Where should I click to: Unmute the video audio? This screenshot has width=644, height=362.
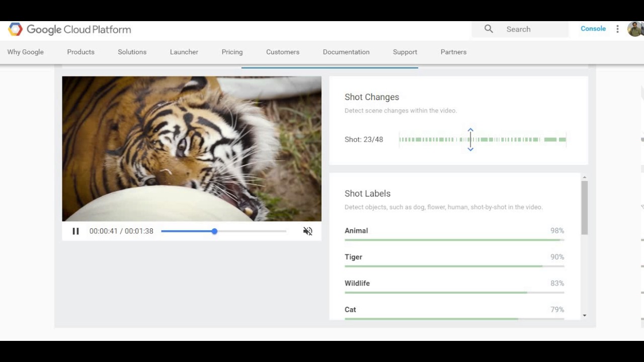(307, 231)
